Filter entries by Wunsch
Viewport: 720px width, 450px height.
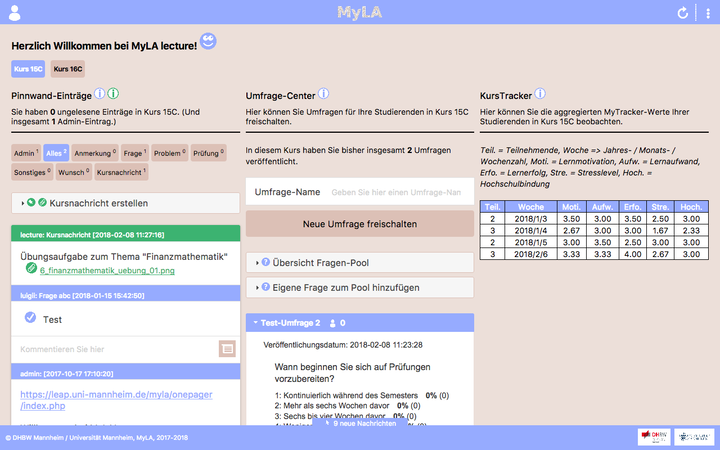73,172
